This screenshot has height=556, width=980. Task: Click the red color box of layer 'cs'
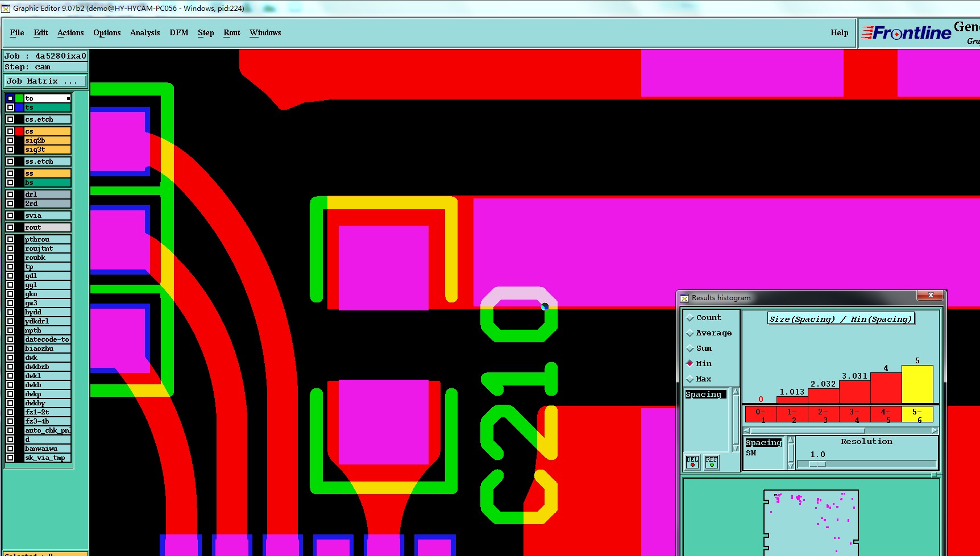[19, 131]
